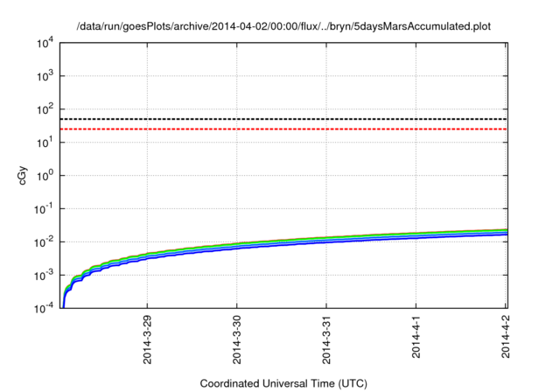Click the plot file path title

[x=283, y=26]
